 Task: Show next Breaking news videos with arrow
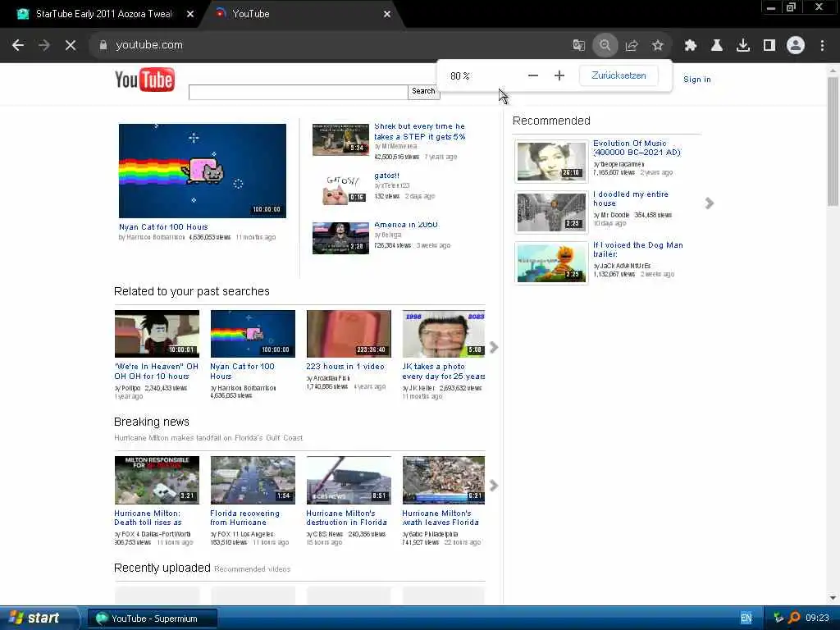pyautogui.click(x=493, y=486)
